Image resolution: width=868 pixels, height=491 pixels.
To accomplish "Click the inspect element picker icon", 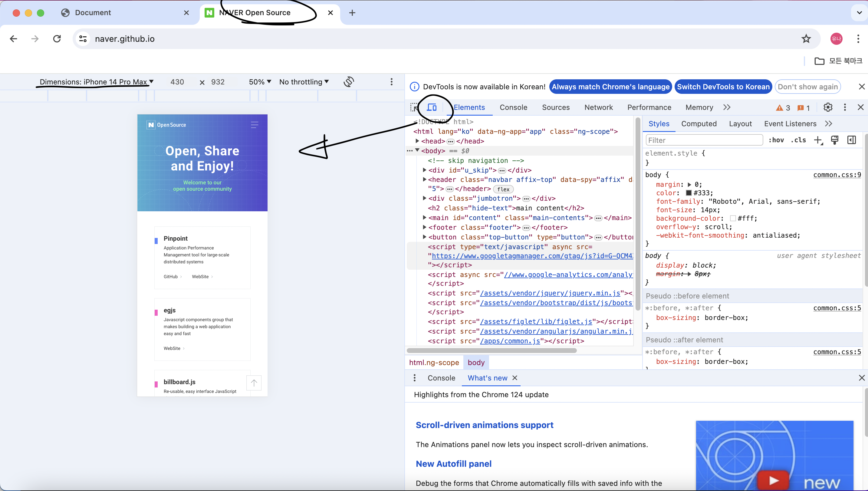I will [414, 107].
